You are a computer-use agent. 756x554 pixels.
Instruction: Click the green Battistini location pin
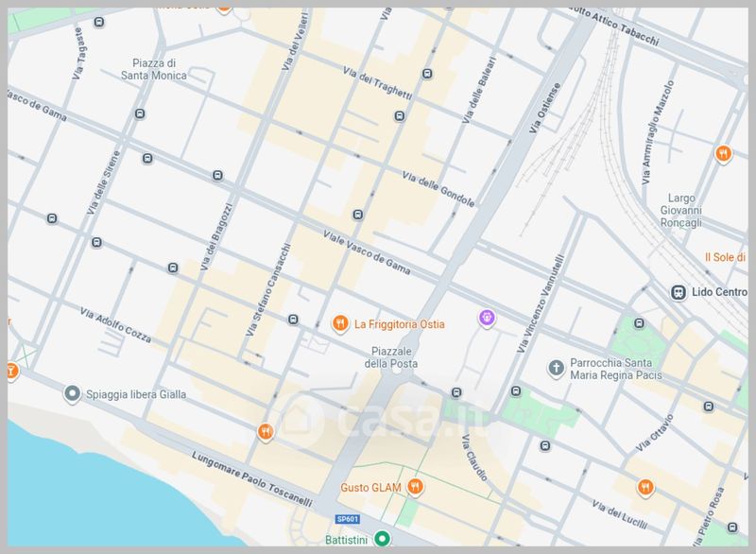coord(382,539)
